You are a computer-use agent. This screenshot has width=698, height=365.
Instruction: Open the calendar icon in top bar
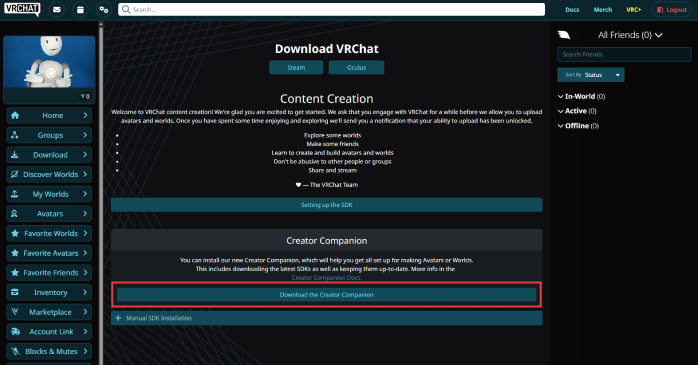(x=80, y=9)
